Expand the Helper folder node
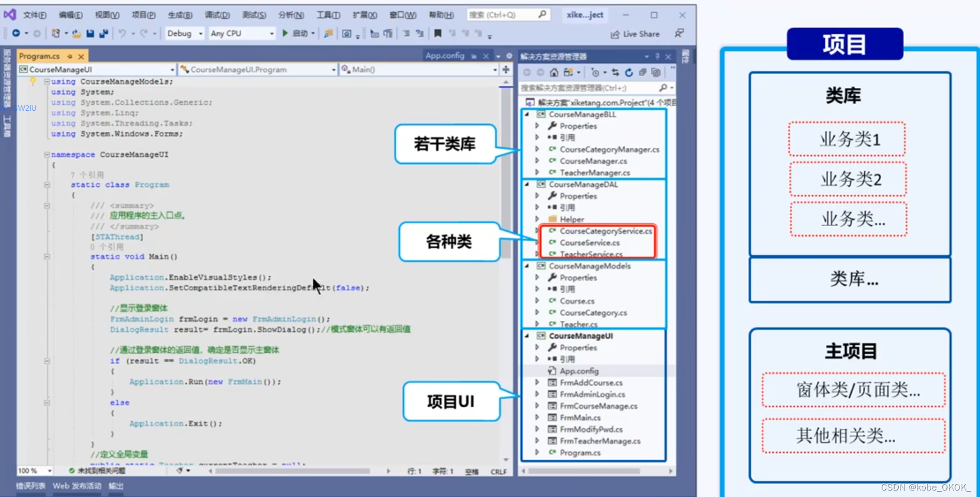980x497 pixels. pos(537,219)
